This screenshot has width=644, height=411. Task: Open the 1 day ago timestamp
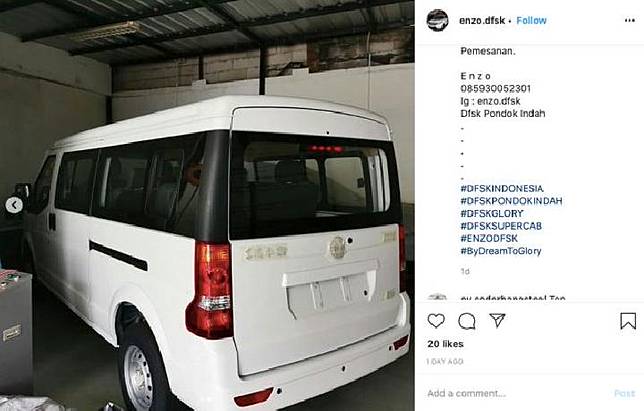point(445,362)
